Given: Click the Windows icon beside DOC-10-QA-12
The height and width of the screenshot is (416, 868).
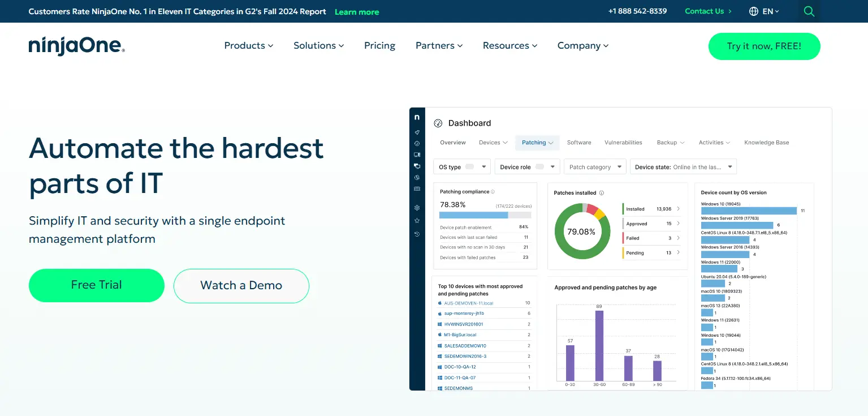Looking at the screenshot, I should click(x=440, y=367).
